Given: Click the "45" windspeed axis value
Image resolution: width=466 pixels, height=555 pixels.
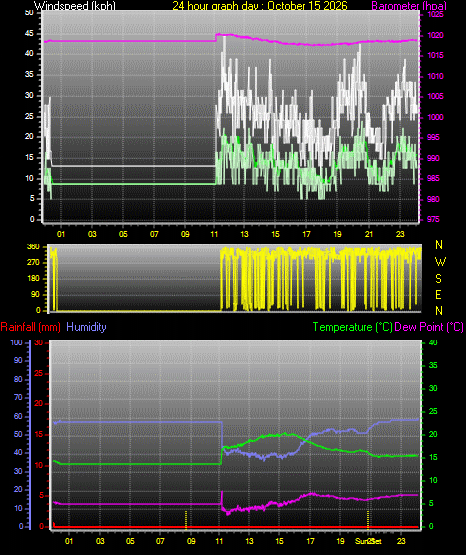Looking at the screenshot, I should 29,34.
